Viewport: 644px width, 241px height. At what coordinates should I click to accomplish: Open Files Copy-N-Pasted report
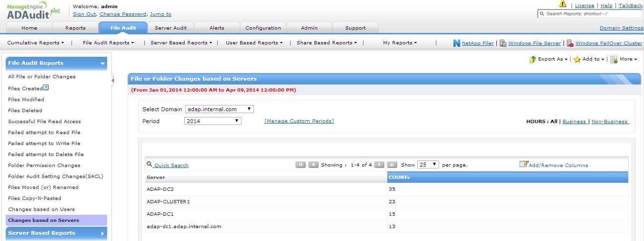35,198
